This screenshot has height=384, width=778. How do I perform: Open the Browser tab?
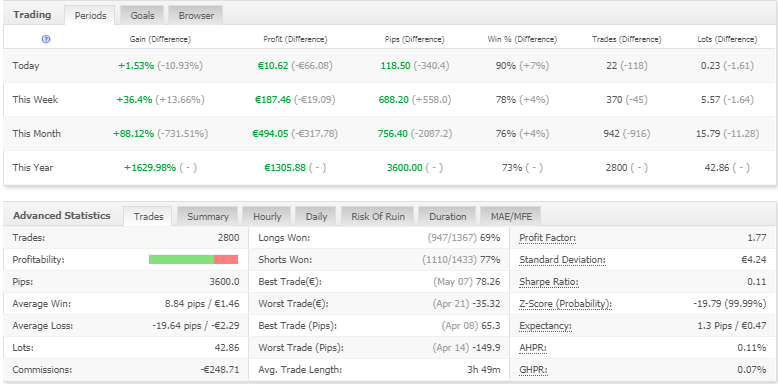tap(196, 15)
